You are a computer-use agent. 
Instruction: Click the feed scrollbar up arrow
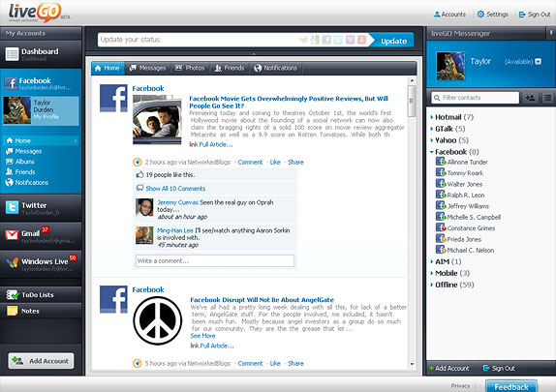point(412,80)
